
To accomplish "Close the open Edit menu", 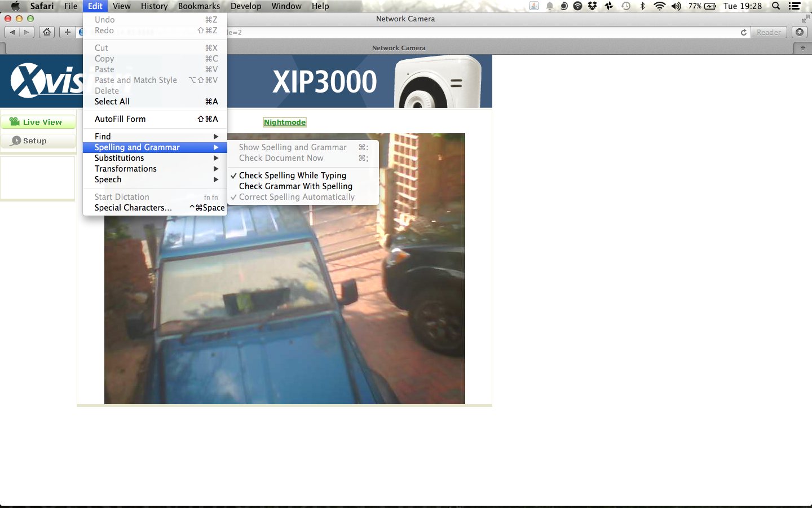I will (x=95, y=6).
